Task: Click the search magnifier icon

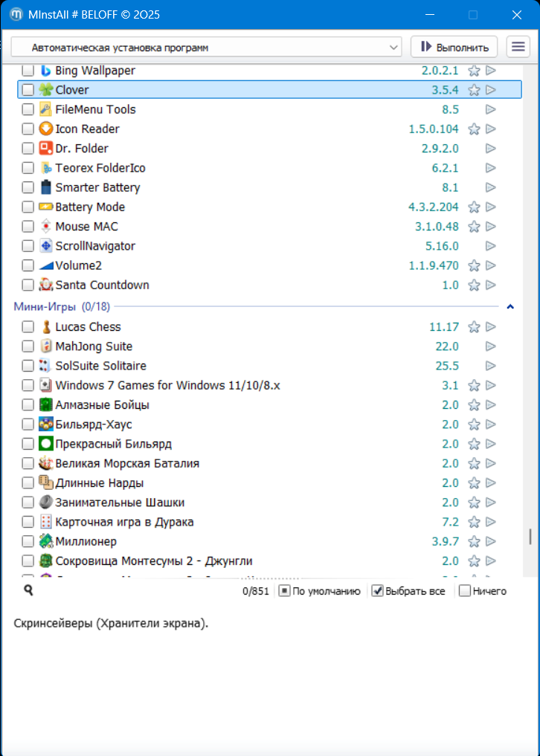Action: point(28,590)
